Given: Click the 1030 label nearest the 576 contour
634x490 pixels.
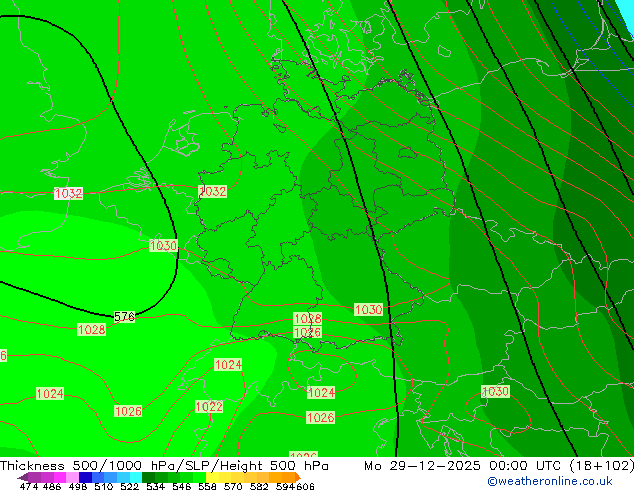Looking at the screenshot, I should [163, 246].
